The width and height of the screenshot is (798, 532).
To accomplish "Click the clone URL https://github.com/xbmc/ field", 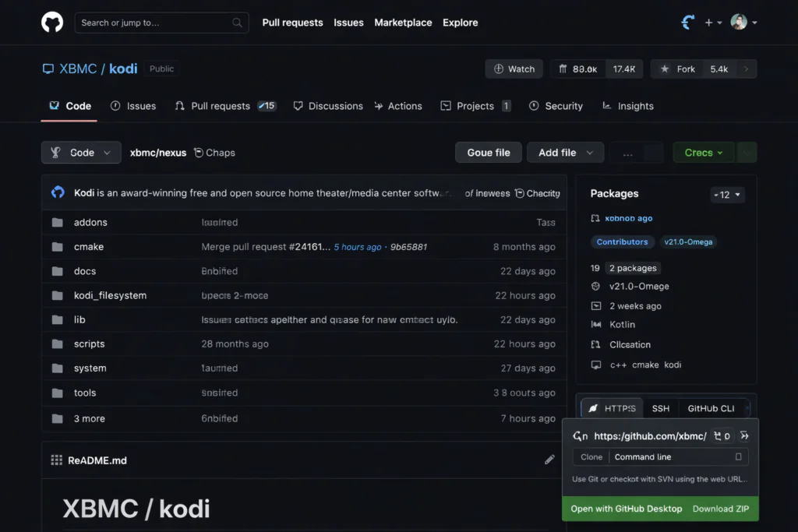I will 650,436.
